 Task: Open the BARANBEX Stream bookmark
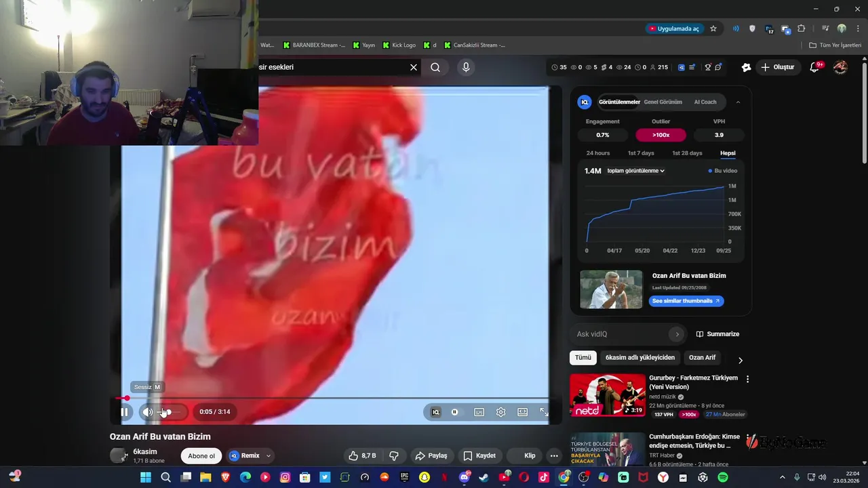(314, 45)
